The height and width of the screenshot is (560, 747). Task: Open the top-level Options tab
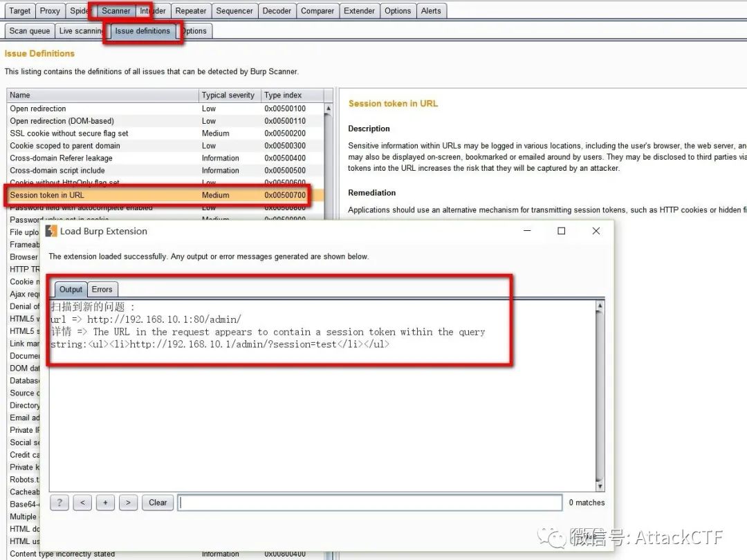pyautogui.click(x=398, y=10)
